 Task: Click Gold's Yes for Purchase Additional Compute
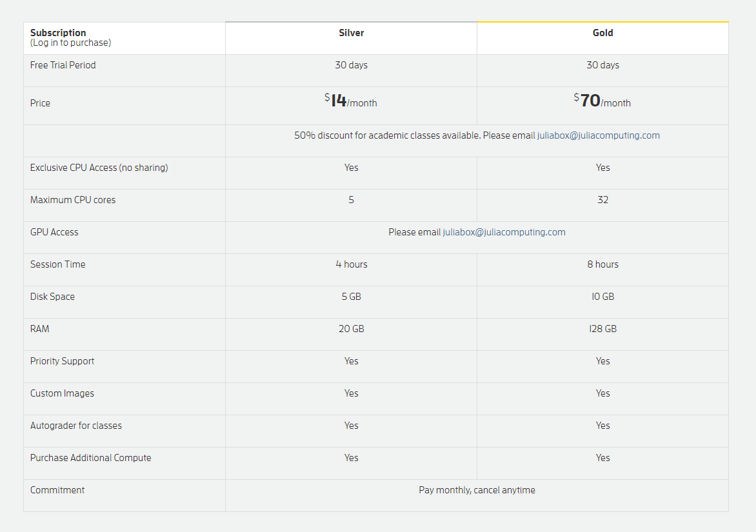coord(602,458)
